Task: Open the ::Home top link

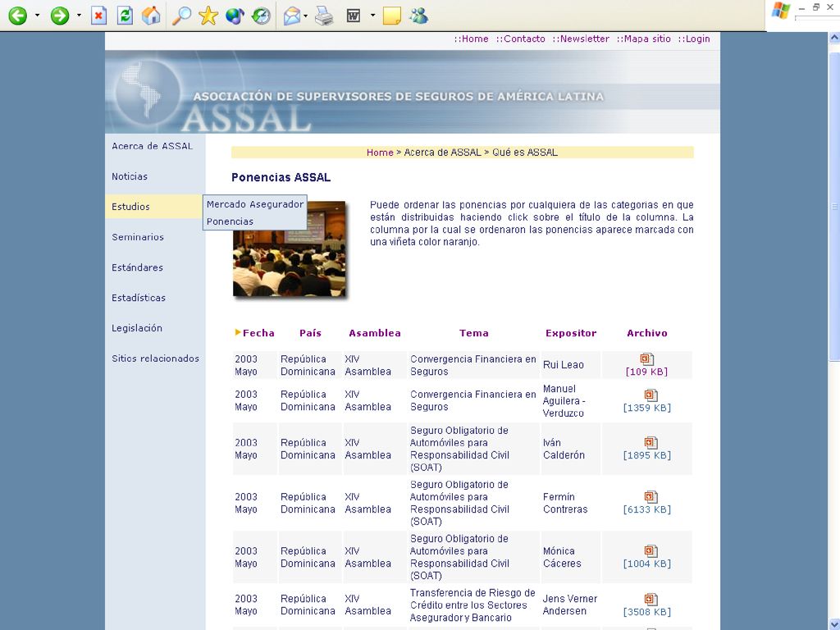Action: (472, 39)
